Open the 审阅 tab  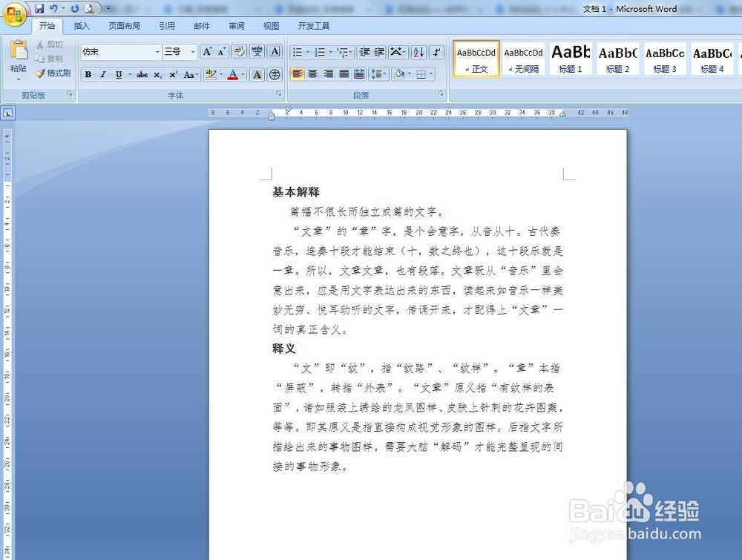(x=237, y=26)
